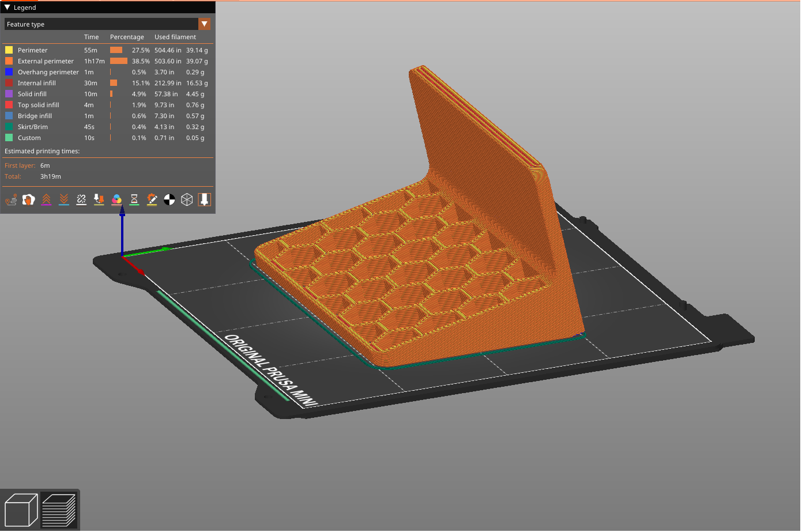Viewport: 802px width, 532px height.
Task: Click the External perimeter legend label
Action: point(46,61)
